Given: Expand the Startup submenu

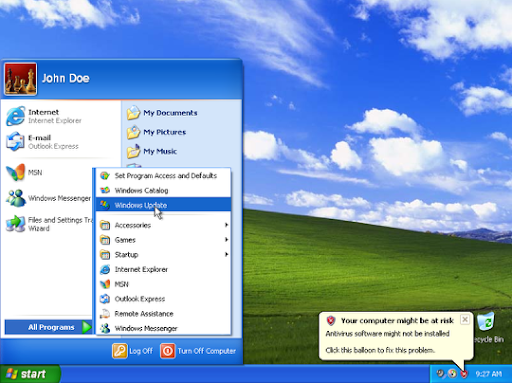Looking at the screenshot, I should (x=163, y=255).
